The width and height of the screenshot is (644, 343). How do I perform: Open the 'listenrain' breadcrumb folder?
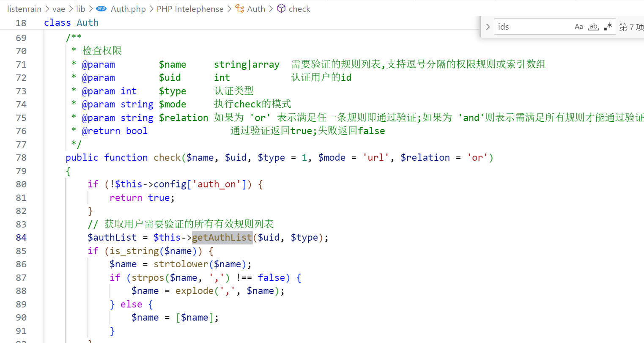[x=24, y=9]
